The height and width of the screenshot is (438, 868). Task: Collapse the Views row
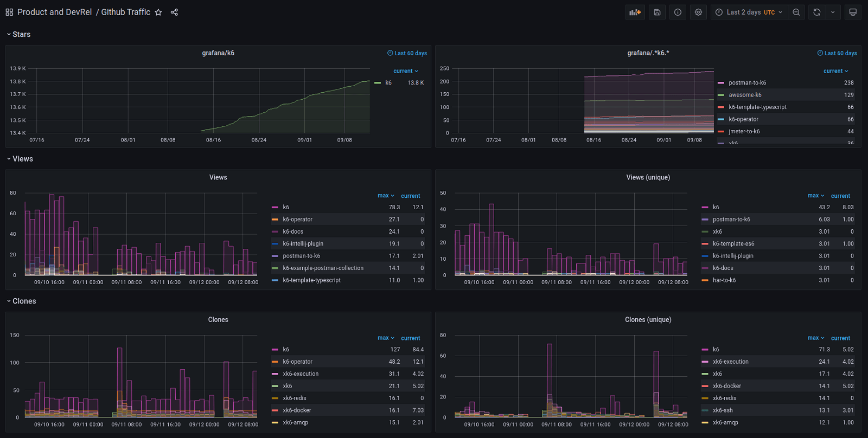click(20, 159)
